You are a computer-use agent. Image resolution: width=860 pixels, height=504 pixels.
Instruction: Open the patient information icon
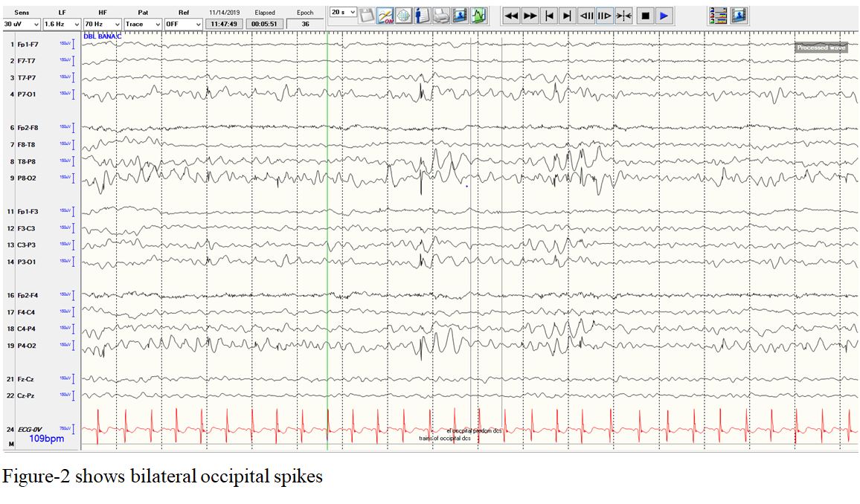[x=423, y=16]
